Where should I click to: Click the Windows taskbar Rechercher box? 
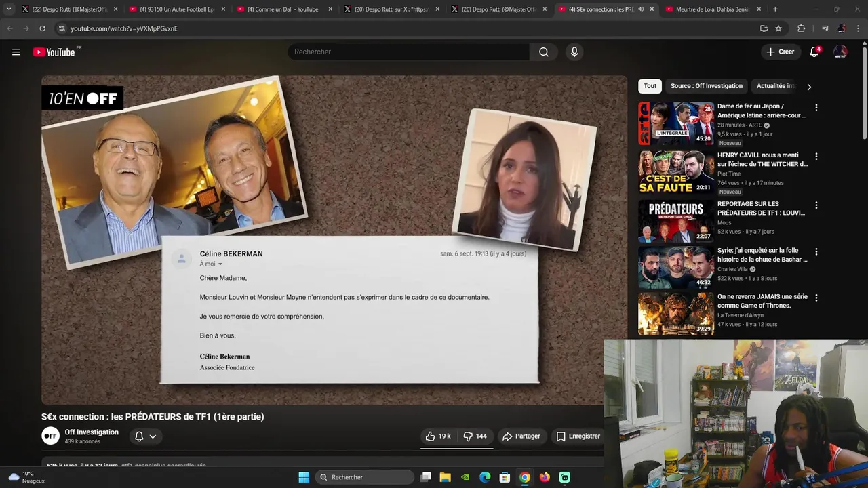(x=365, y=477)
